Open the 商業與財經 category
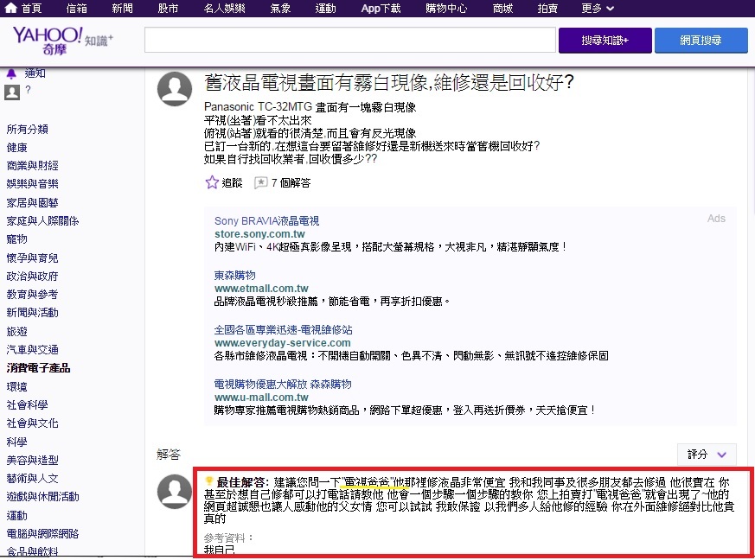 click(x=32, y=166)
